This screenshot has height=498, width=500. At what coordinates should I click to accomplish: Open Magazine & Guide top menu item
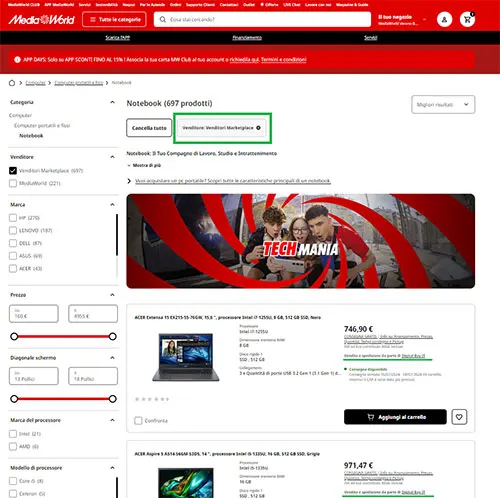click(352, 5)
